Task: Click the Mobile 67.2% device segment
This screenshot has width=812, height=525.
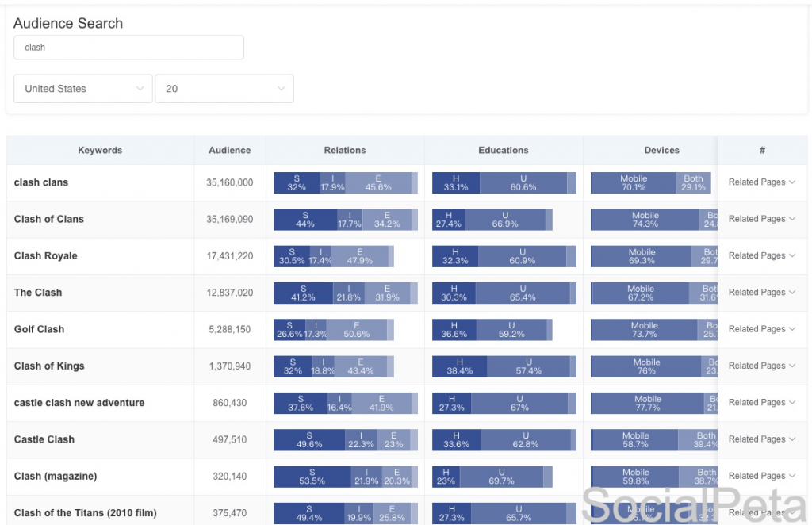Action: pyautogui.click(x=640, y=293)
